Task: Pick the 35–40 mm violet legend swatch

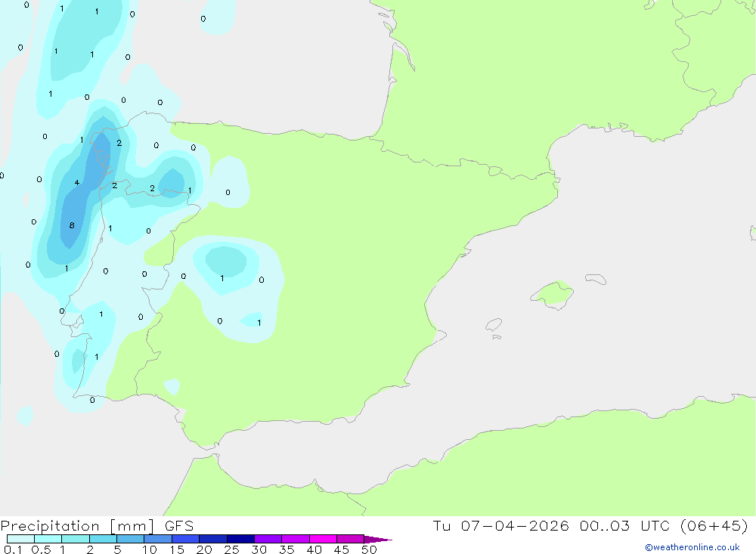Action: pos(296,539)
